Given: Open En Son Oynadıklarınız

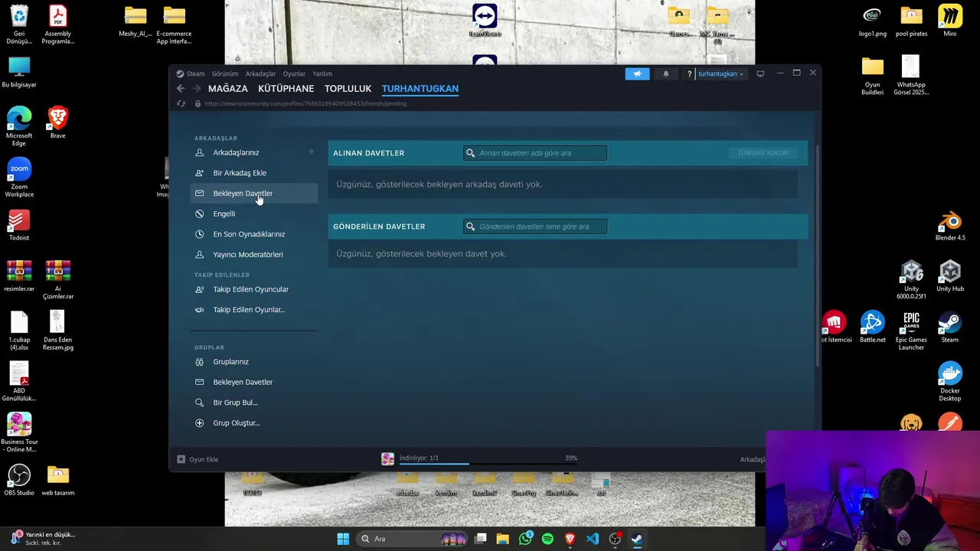Looking at the screenshot, I should (x=254, y=234).
